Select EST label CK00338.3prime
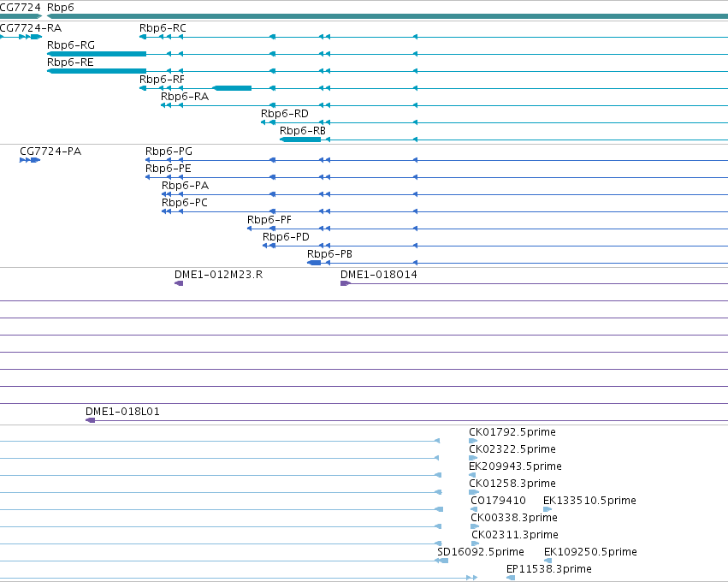728x582 pixels. pyautogui.click(x=514, y=519)
